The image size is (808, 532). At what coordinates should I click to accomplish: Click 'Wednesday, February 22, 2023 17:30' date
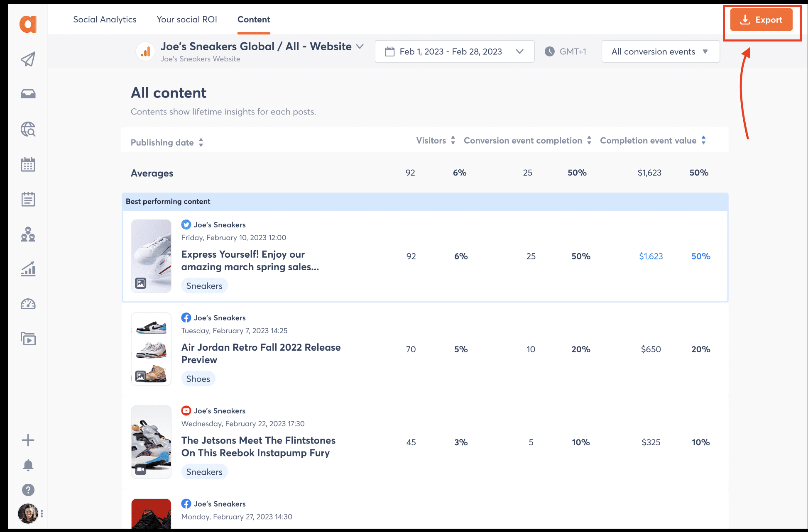point(243,423)
